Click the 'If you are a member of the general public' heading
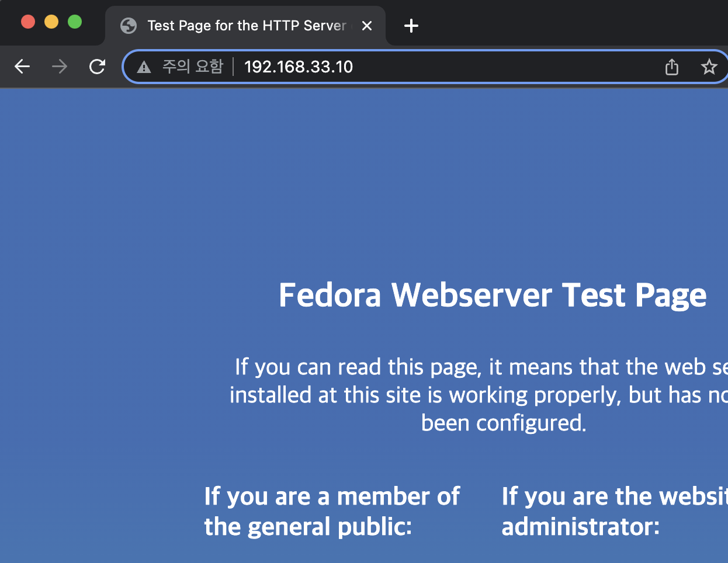 [x=332, y=512]
